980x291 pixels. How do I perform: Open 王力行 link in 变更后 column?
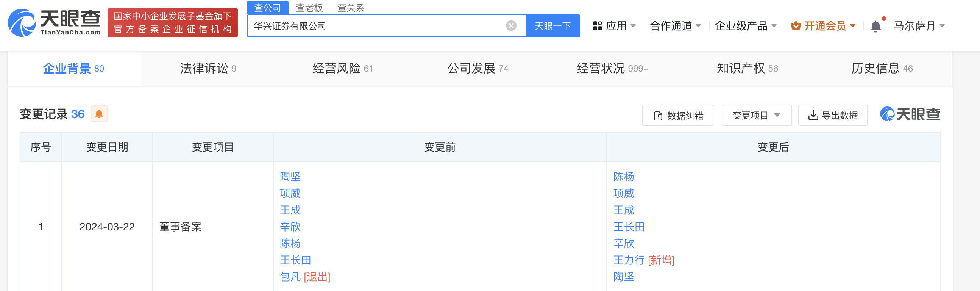coord(629,260)
